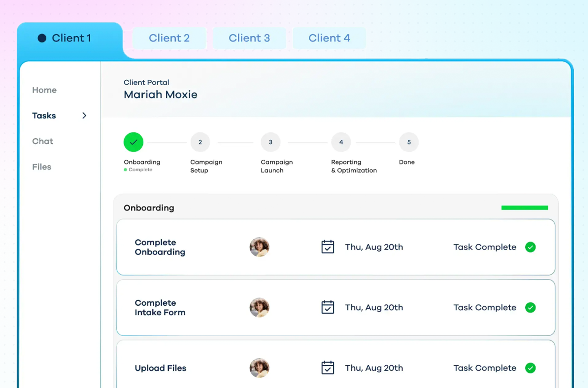This screenshot has width=588, height=388.
Task: Switch to the Client 3 tab
Action: [x=249, y=38]
